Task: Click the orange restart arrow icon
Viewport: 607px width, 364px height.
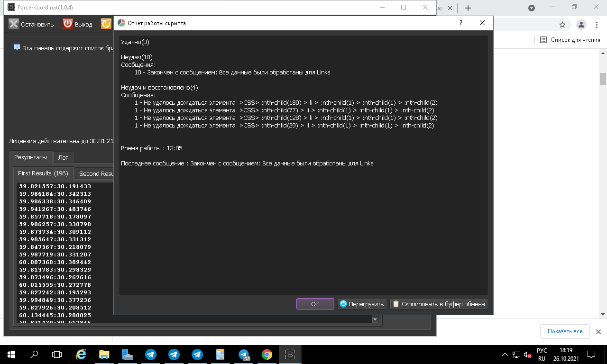Action: 106,24
